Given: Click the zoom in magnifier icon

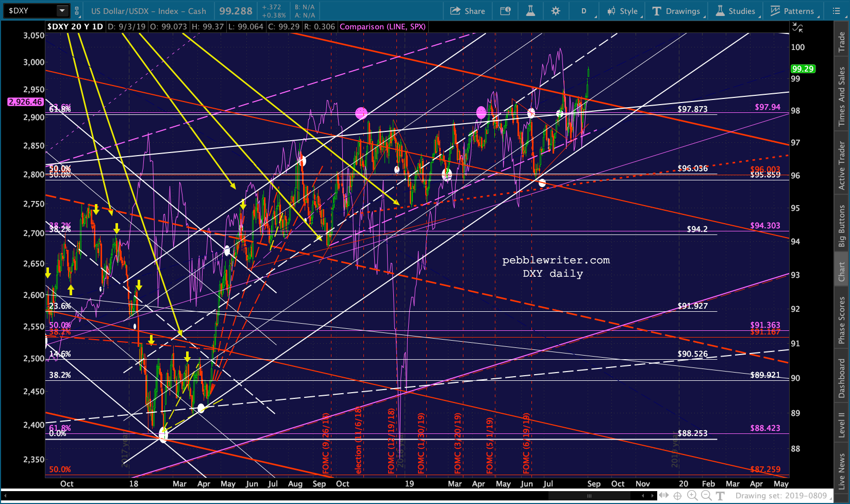Looking at the screenshot, I should coord(692,496).
